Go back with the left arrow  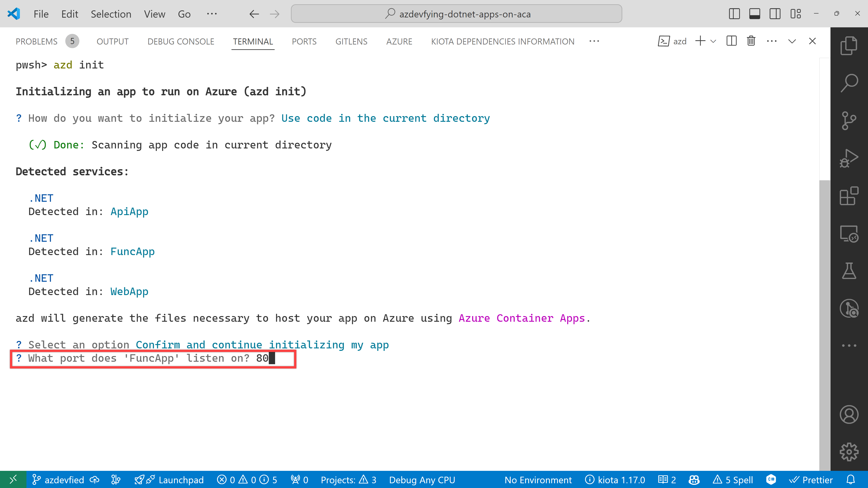pyautogui.click(x=254, y=14)
